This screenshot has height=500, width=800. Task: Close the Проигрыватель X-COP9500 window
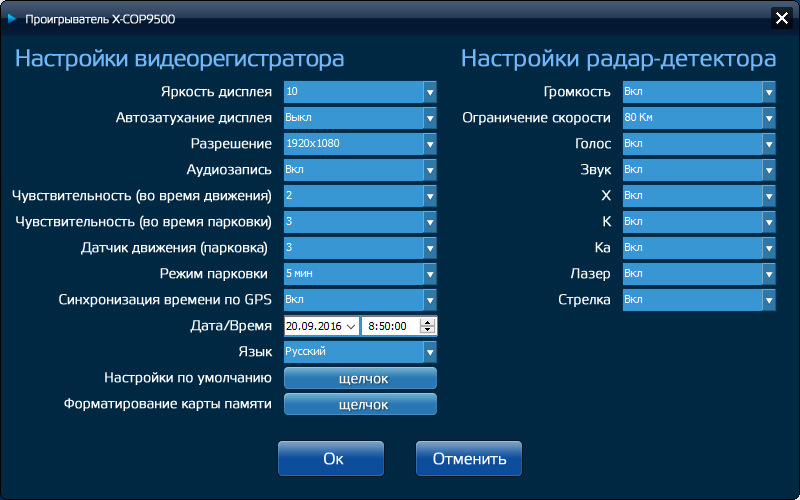(x=782, y=18)
